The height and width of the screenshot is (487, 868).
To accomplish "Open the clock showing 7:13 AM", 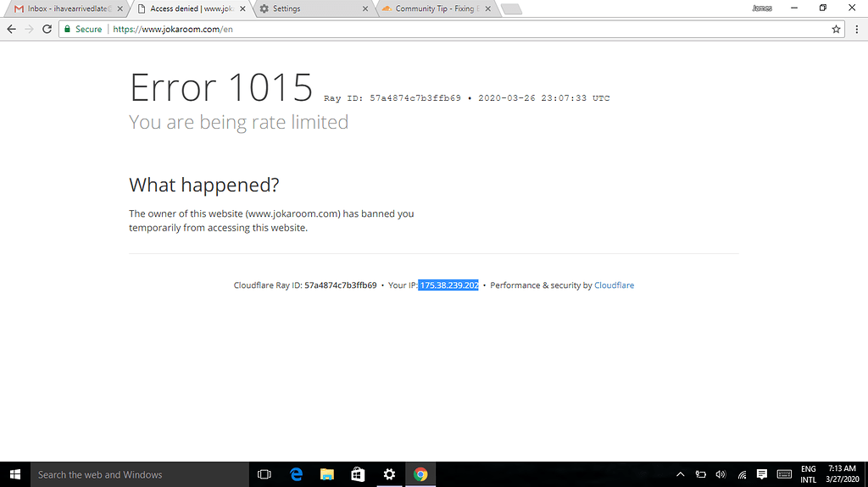I will (x=842, y=474).
